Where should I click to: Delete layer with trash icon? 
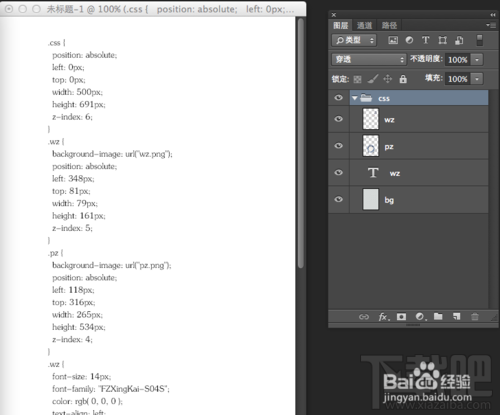pos(475,317)
